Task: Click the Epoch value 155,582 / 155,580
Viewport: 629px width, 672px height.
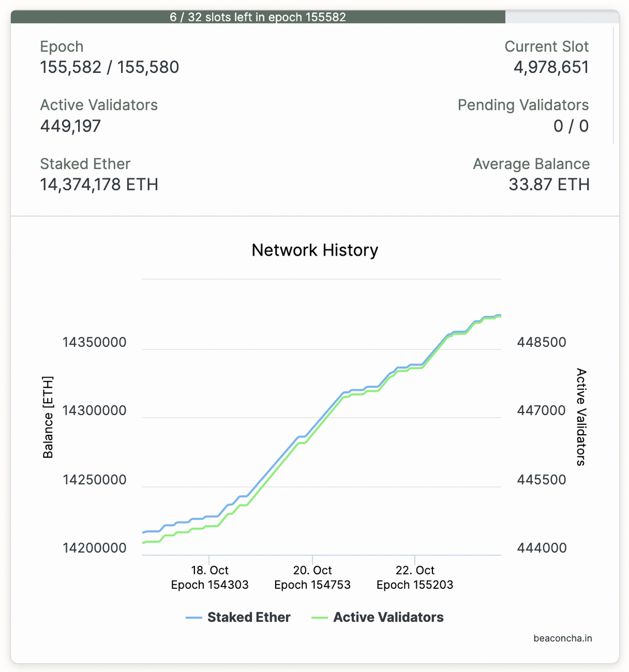Action: click(110, 67)
